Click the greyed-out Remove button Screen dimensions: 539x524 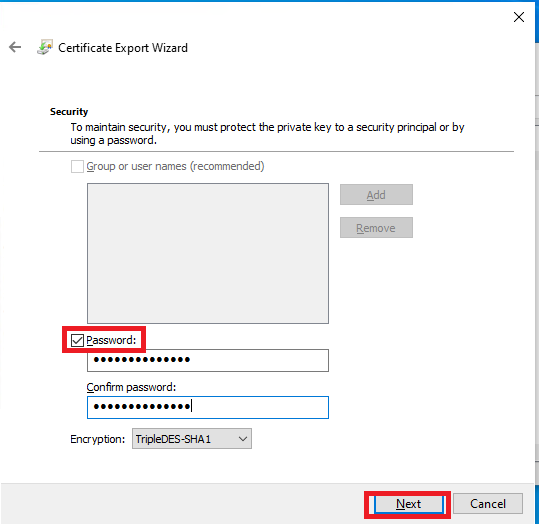(376, 228)
